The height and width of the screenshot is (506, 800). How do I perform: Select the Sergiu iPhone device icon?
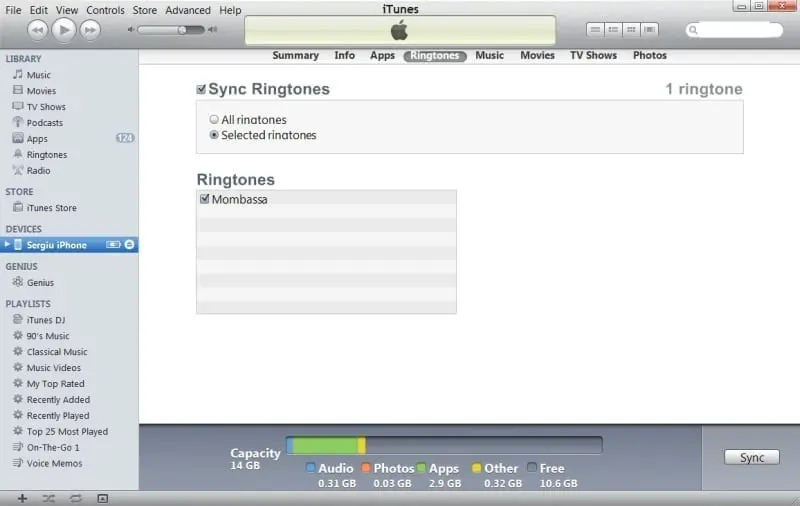(18, 245)
